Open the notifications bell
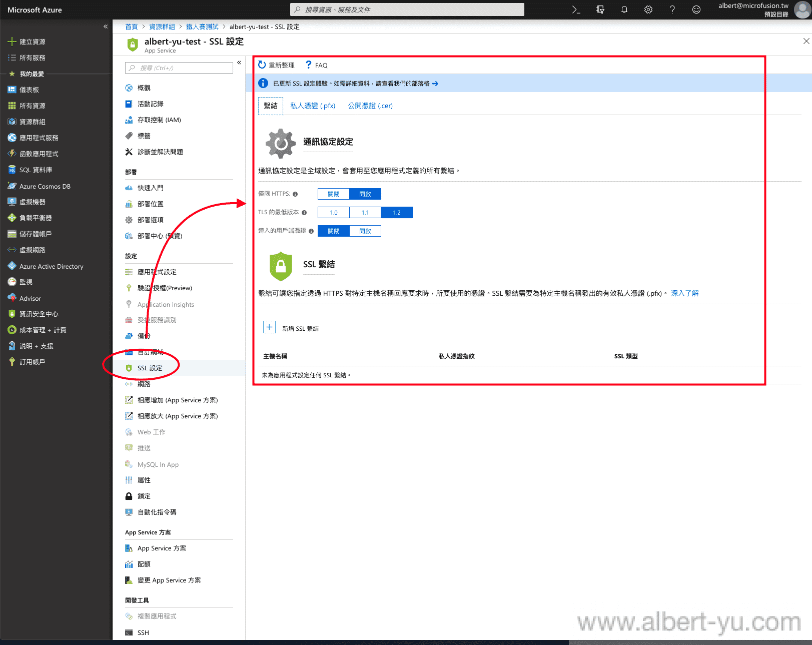Viewport: 812px width, 645px height. click(x=624, y=10)
